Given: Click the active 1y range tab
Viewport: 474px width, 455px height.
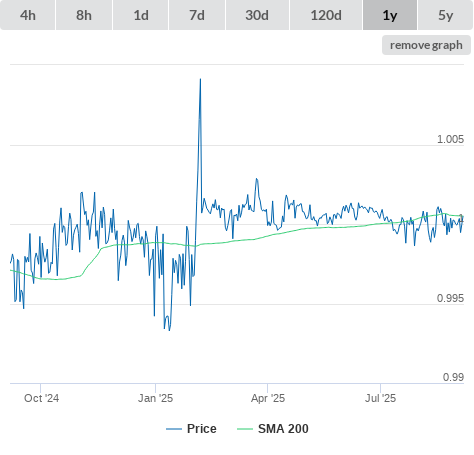Looking at the screenshot, I should pos(390,15).
